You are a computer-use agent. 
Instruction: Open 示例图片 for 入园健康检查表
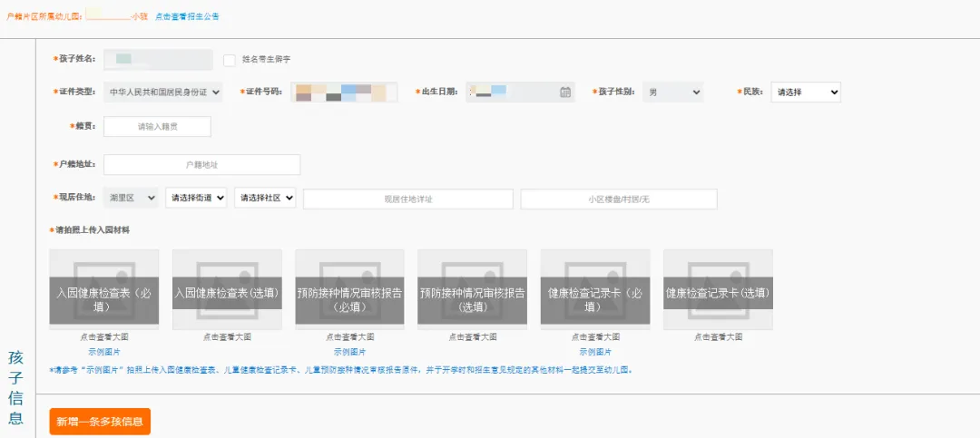coord(103,352)
